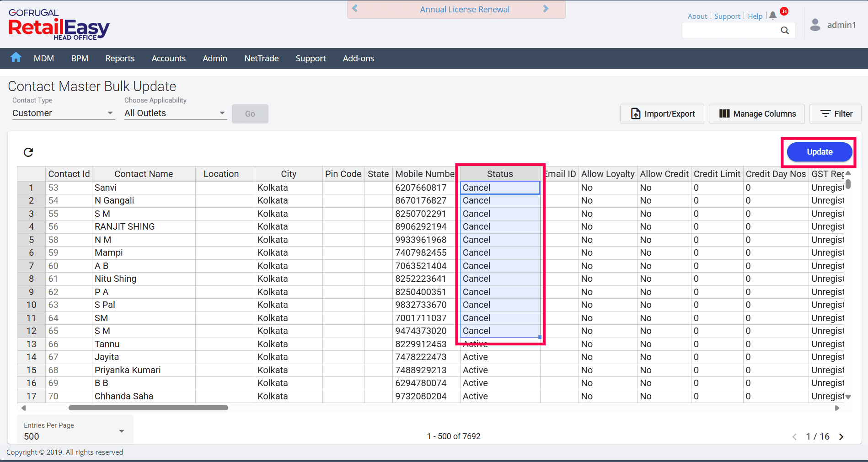Image resolution: width=868 pixels, height=462 pixels.
Task: Click left arrow on license renewal banner
Action: 355,9
